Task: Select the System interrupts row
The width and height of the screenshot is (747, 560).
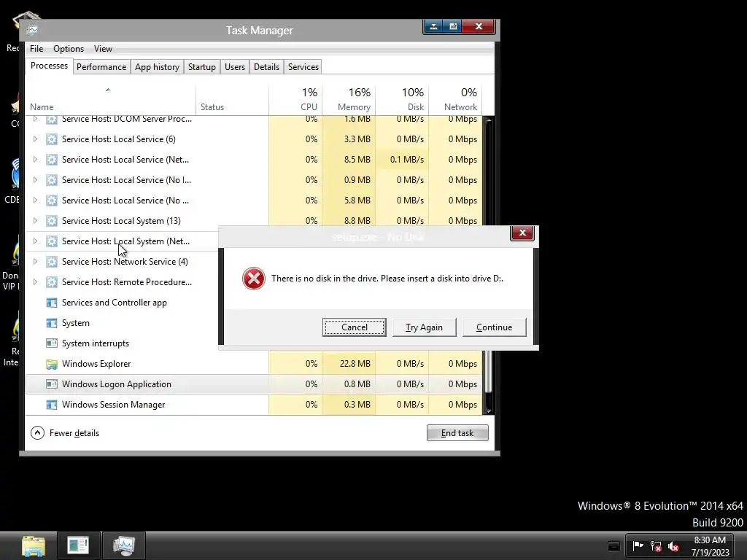Action: (122, 343)
